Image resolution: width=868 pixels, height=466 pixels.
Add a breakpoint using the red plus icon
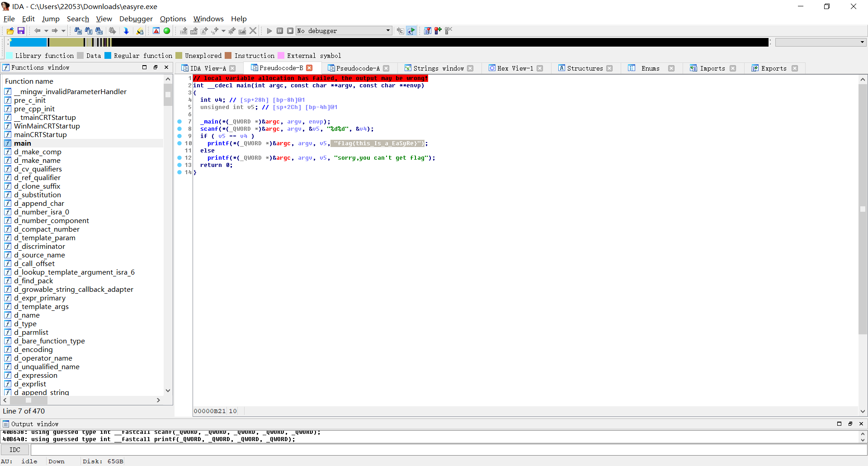438,31
